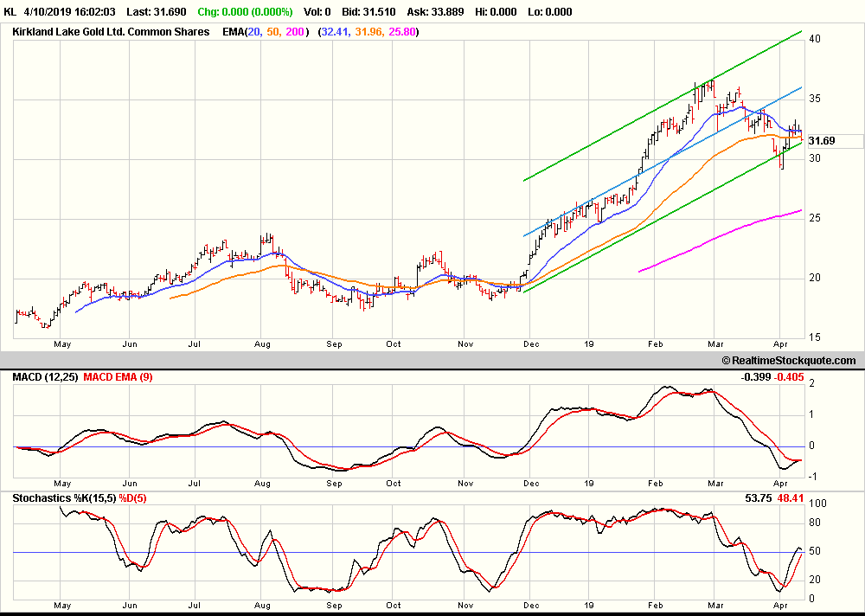Click the Feb label on MACD time axis
Image resolution: width=865 pixels, height=616 pixels.
656,484
